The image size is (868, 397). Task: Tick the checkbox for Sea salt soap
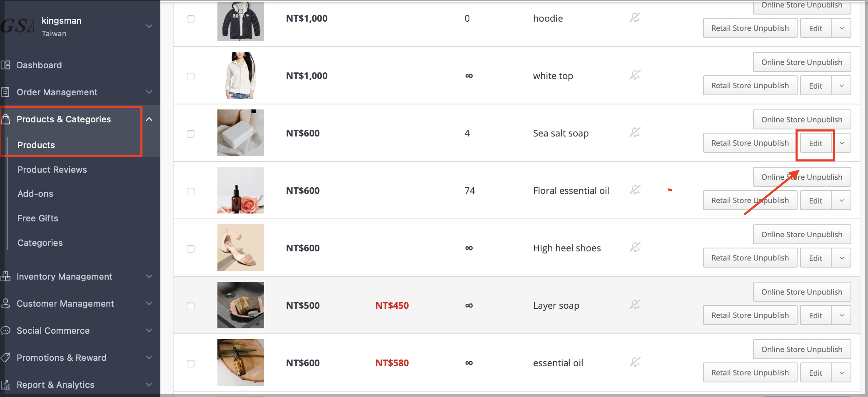191,134
